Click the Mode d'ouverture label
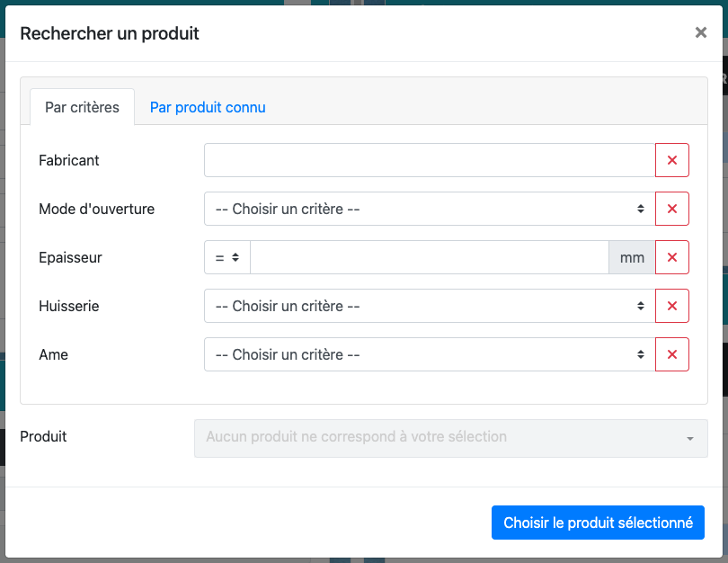Screen dimensions: 728x563 pos(96,209)
